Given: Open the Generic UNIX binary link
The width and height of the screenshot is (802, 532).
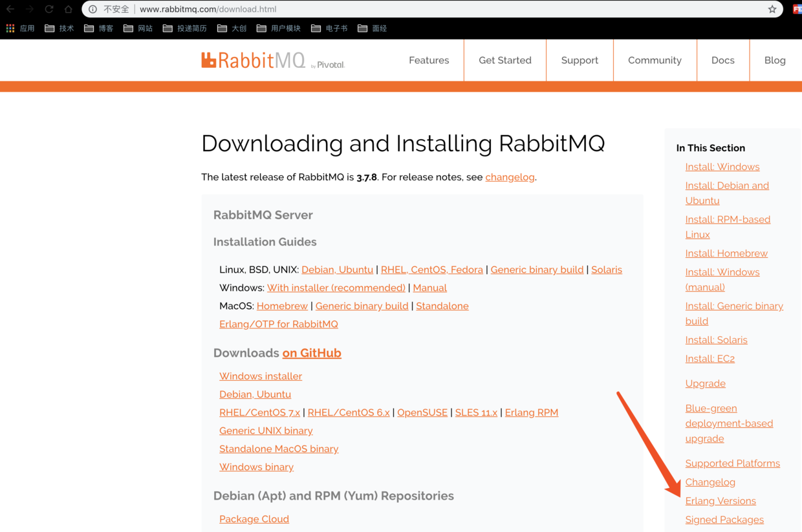Looking at the screenshot, I should pos(266,431).
